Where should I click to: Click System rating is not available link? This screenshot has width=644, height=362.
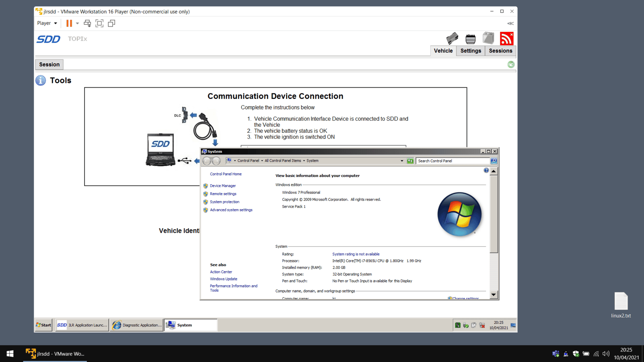[x=356, y=254]
